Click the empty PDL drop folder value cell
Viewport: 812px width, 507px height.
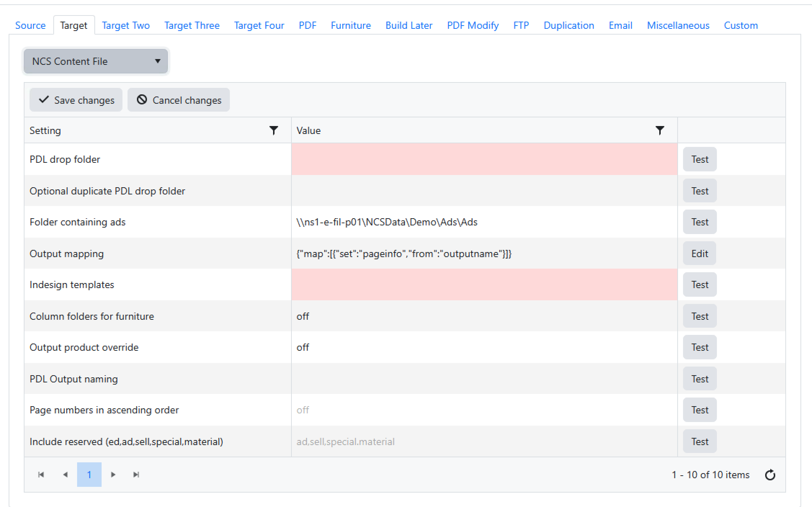[x=484, y=159]
